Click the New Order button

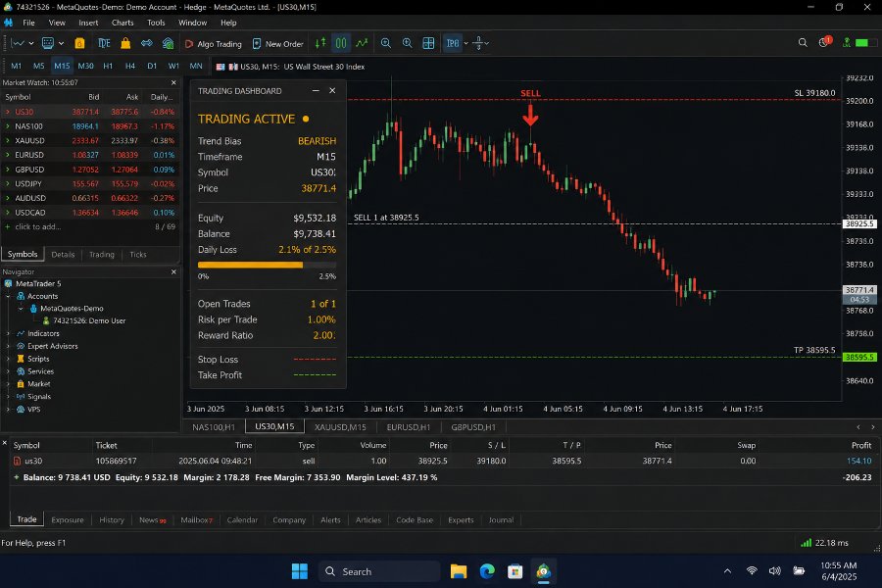click(278, 44)
